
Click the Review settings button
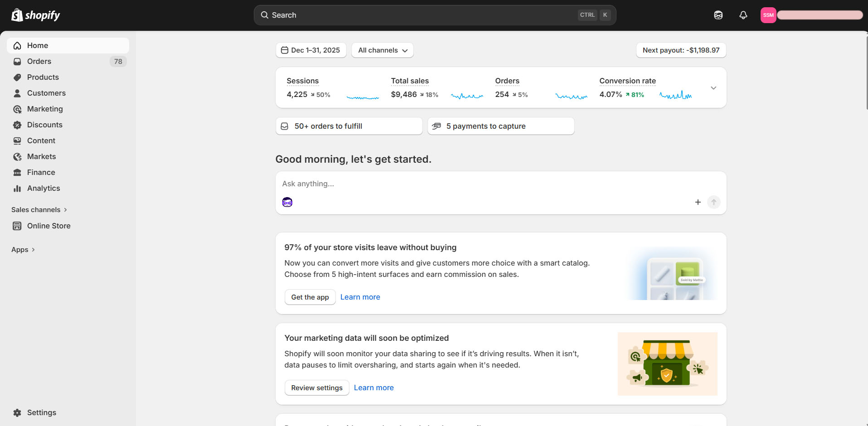[x=317, y=388]
